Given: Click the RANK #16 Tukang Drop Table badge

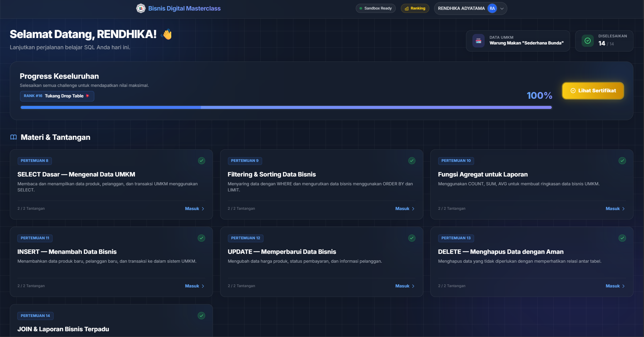Looking at the screenshot, I should tap(57, 96).
